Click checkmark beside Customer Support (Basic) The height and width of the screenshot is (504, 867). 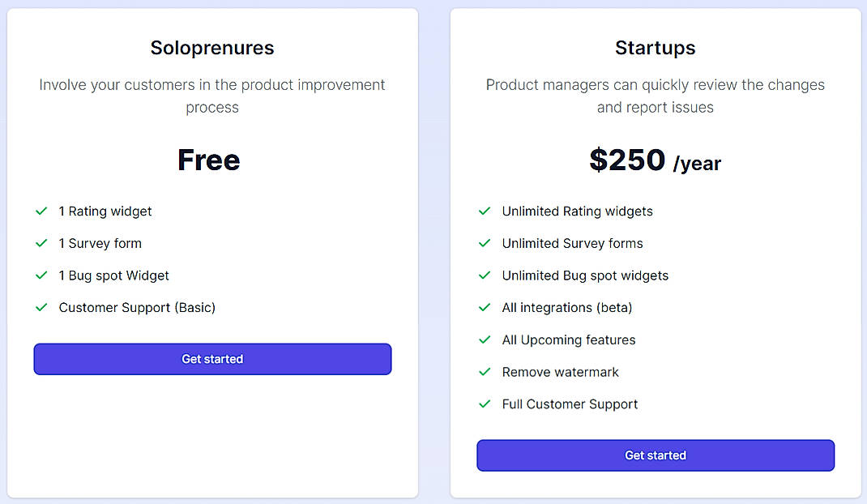pyautogui.click(x=41, y=308)
